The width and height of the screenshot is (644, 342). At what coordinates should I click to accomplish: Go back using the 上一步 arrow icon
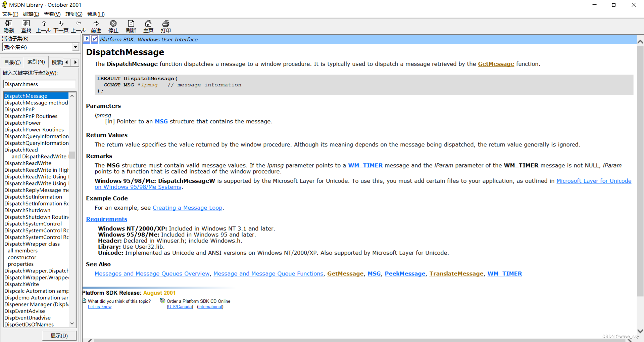[78, 26]
